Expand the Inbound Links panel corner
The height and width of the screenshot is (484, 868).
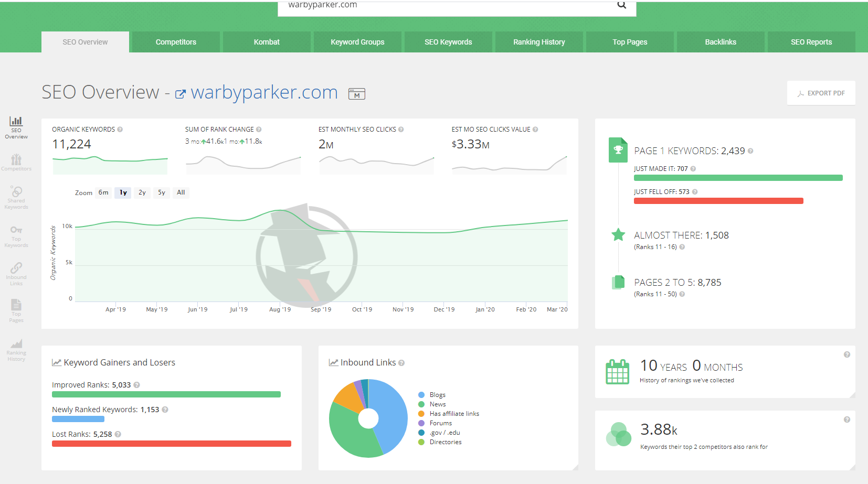coord(575,467)
